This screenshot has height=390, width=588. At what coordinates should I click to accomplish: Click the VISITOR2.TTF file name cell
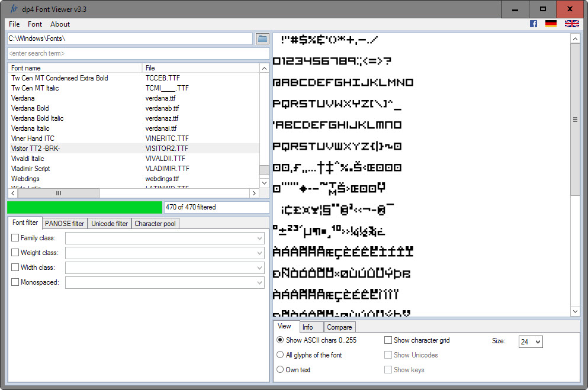click(167, 149)
